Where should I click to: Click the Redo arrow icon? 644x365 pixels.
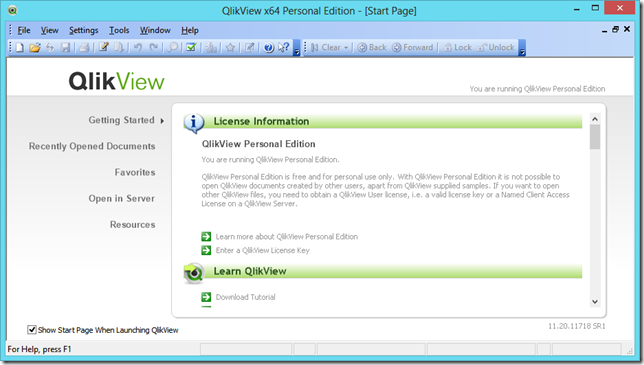(x=153, y=48)
